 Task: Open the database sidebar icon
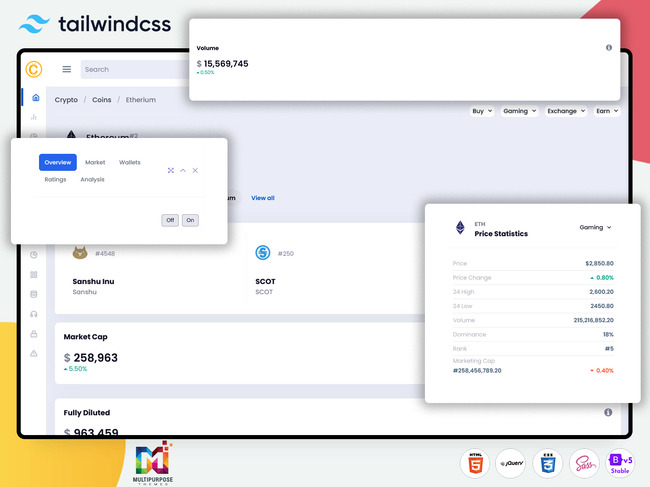pyautogui.click(x=34, y=294)
